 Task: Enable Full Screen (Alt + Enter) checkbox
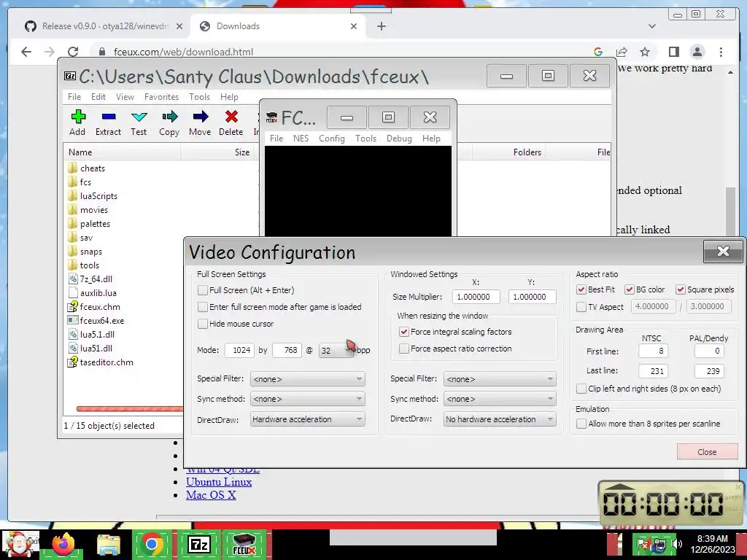pos(203,290)
